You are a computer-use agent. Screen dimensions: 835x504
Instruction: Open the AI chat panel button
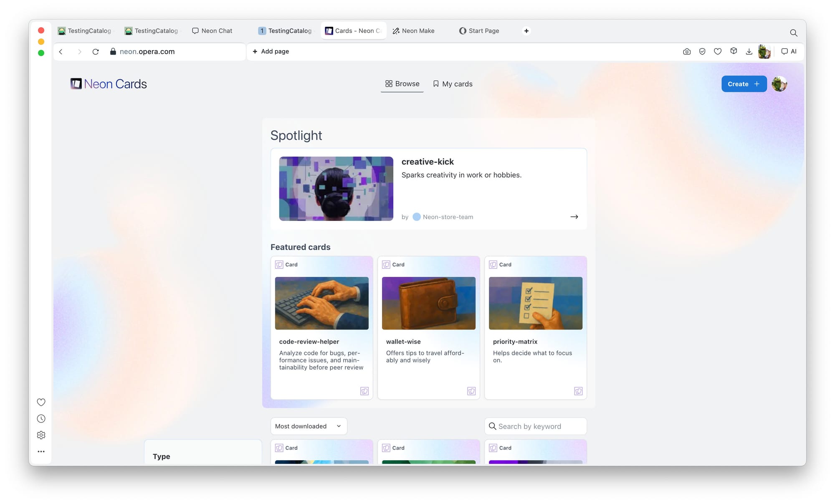(789, 51)
